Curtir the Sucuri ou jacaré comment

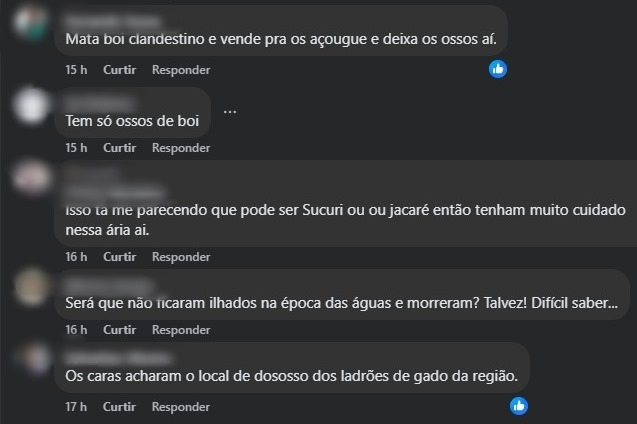119,257
